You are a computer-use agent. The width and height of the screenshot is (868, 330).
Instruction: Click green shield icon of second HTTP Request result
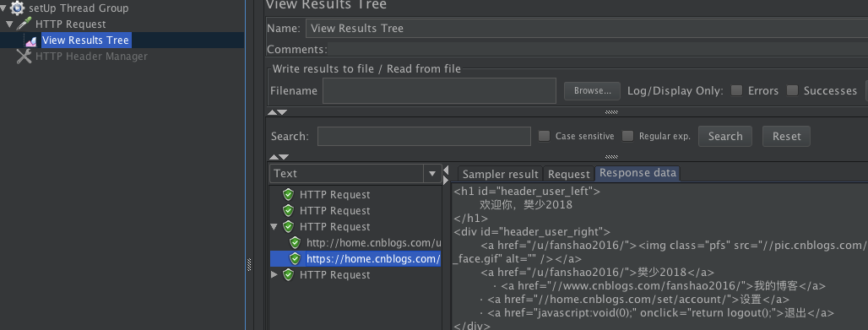288,210
